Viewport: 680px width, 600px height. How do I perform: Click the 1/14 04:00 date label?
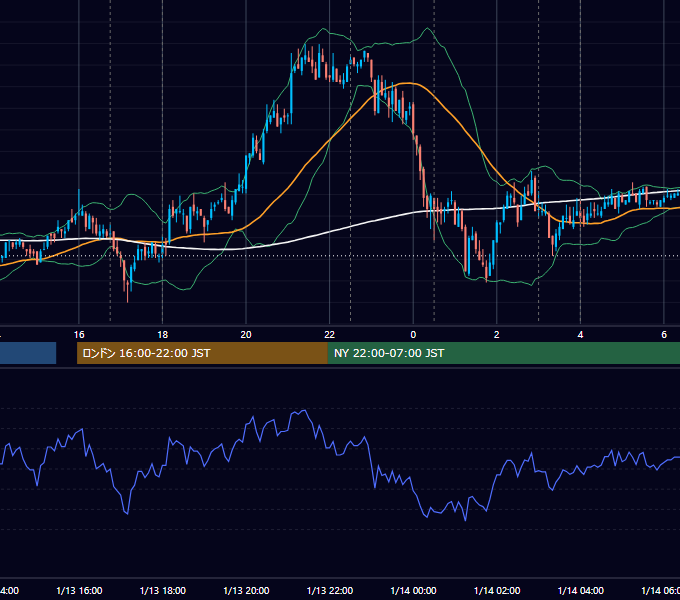point(581,590)
